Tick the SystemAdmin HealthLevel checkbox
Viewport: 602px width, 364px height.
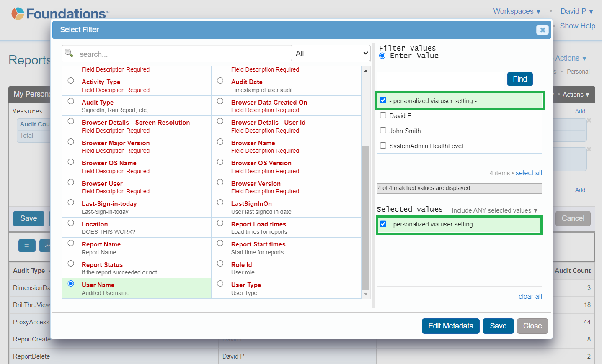[383, 146]
